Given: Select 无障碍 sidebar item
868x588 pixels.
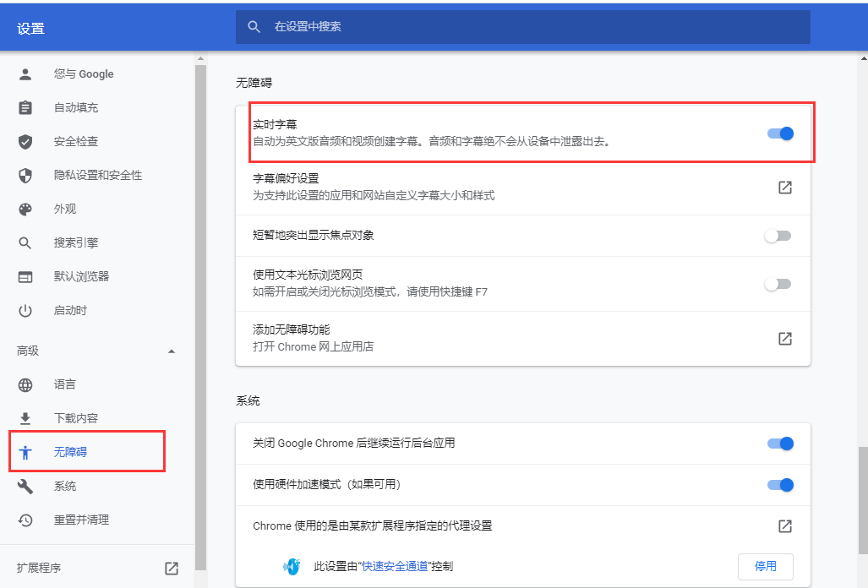Looking at the screenshot, I should click(70, 452).
